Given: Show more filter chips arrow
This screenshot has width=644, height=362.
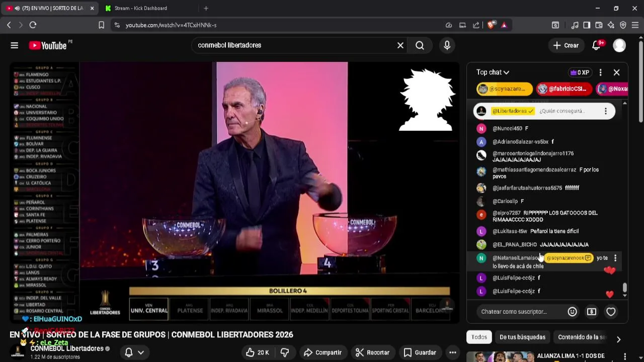Looking at the screenshot, I should point(618,339).
